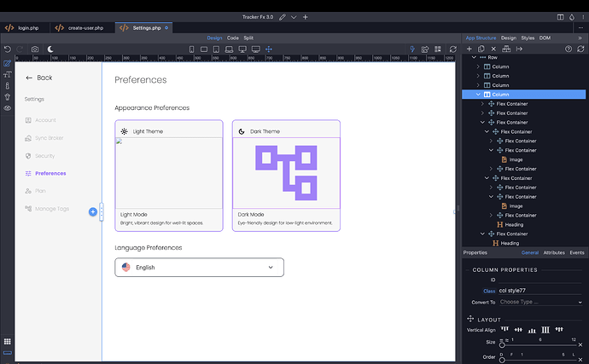Open the Account settings link
The image size is (589, 364).
point(41,120)
